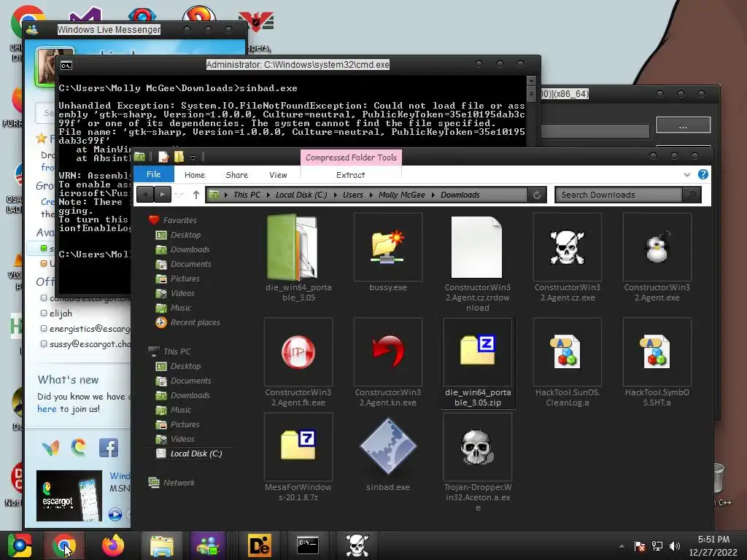Screen dimensions: 747x560
Task: Click the '...' browse button in background window
Action: [x=683, y=125]
